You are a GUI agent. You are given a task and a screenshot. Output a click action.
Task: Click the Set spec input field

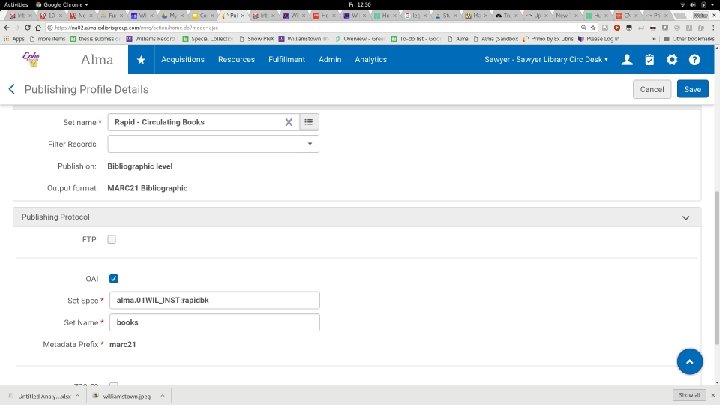click(214, 300)
